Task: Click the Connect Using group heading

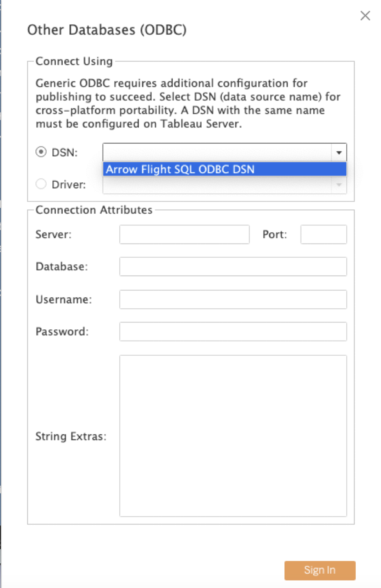Action: (74, 61)
